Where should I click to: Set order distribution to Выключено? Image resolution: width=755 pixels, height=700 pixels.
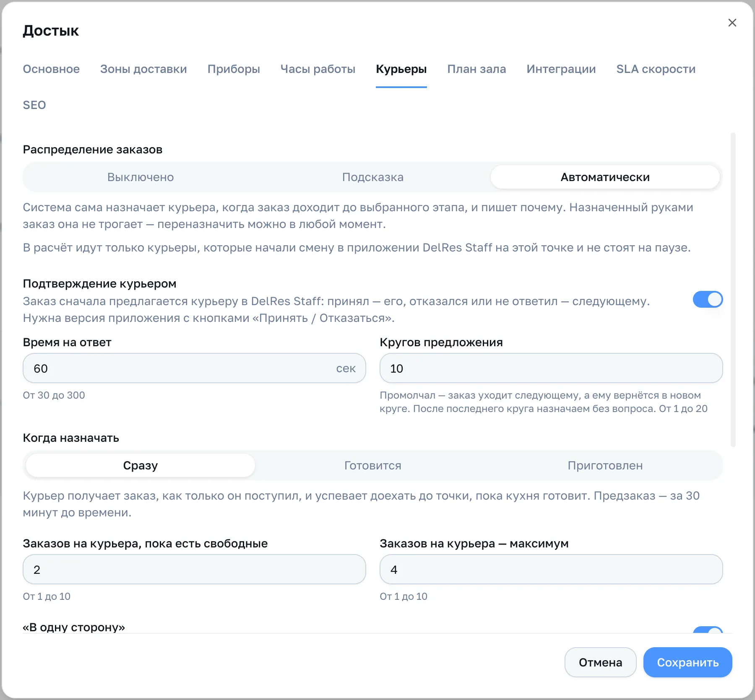point(141,177)
